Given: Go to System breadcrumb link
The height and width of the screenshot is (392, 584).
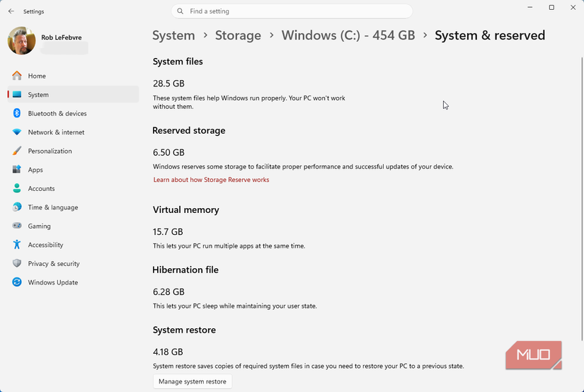Looking at the screenshot, I should (x=173, y=35).
